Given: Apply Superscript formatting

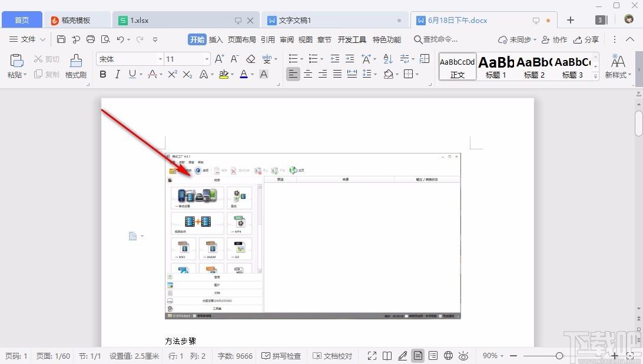Looking at the screenshot, I should click(173, 74).
